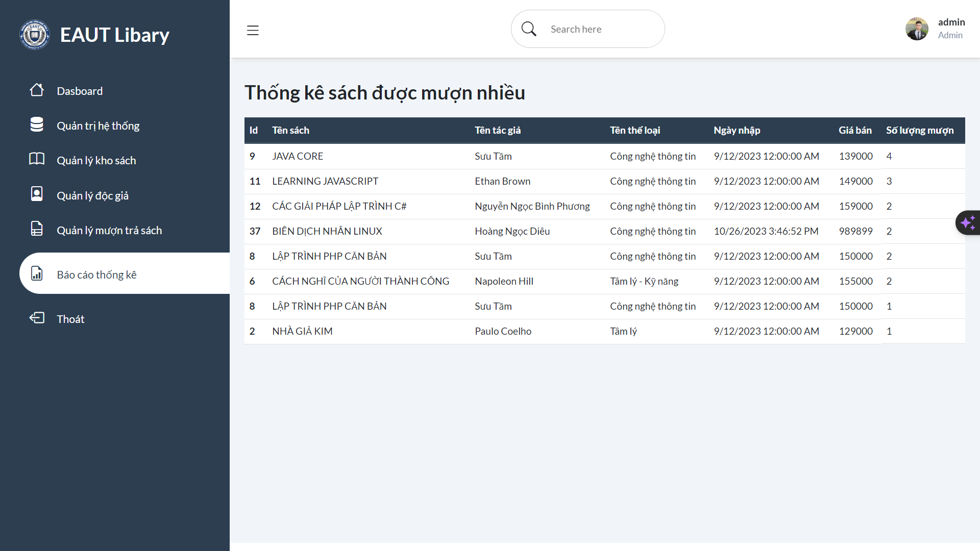This screenshot has height=551, width=980.
Task: Sort the table by Số lượng mượn header
Action: pyautogui.click(x=920, y=130)
